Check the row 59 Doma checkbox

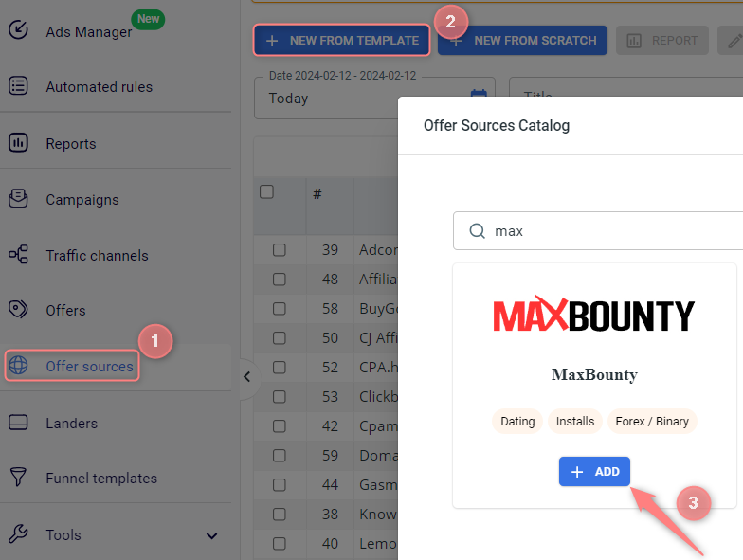pos(279,455)
